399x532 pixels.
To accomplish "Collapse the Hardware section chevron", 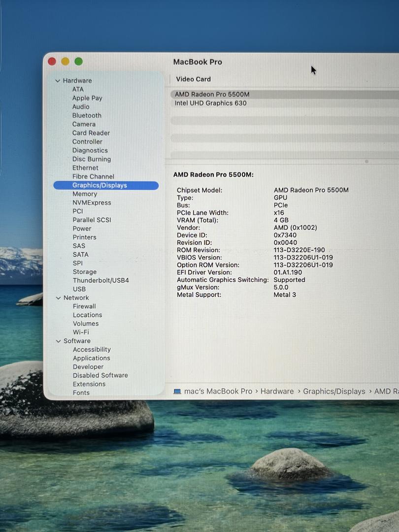I will 58,81.
